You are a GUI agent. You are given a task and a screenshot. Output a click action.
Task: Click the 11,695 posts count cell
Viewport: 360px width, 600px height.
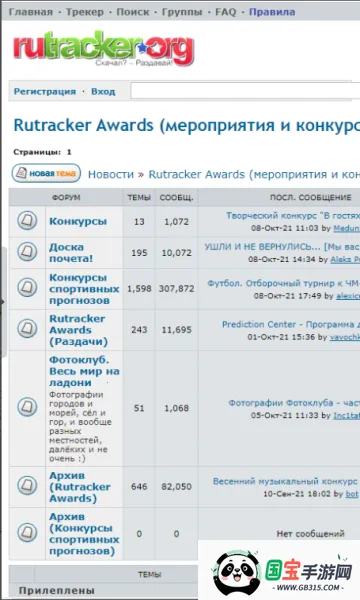pos(176,330)
